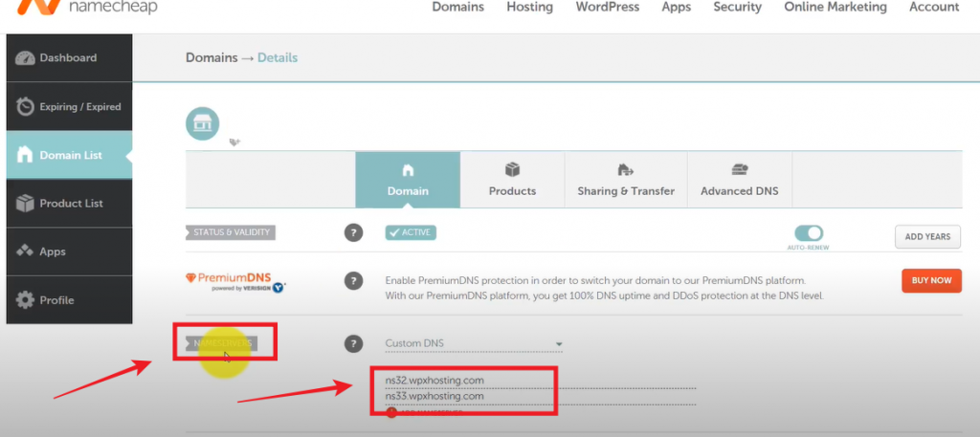Click the NAMESERVERS label
The width and height of the screenshot is (980, 437).
(x=221, y=343)
